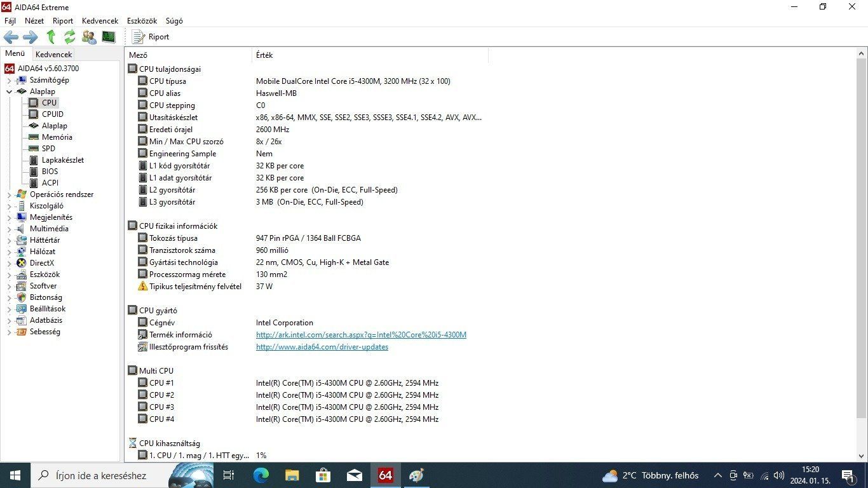Click the Érték column header
This screenshot has height=488, width=868.
(370, 55)
